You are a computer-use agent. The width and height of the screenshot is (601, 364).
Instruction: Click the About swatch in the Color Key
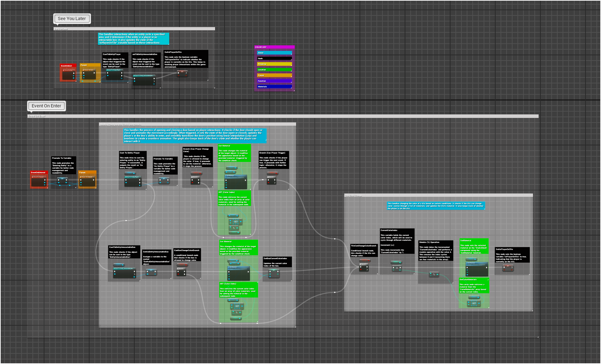(274, 53)
